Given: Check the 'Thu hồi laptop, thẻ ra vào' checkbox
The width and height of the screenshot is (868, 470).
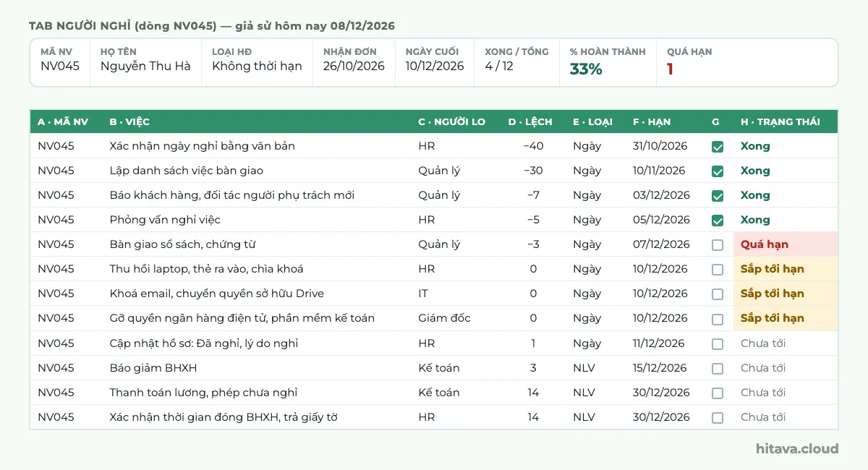Looking at the screenshot, I should pyautogui.click(x=718, y=270).
